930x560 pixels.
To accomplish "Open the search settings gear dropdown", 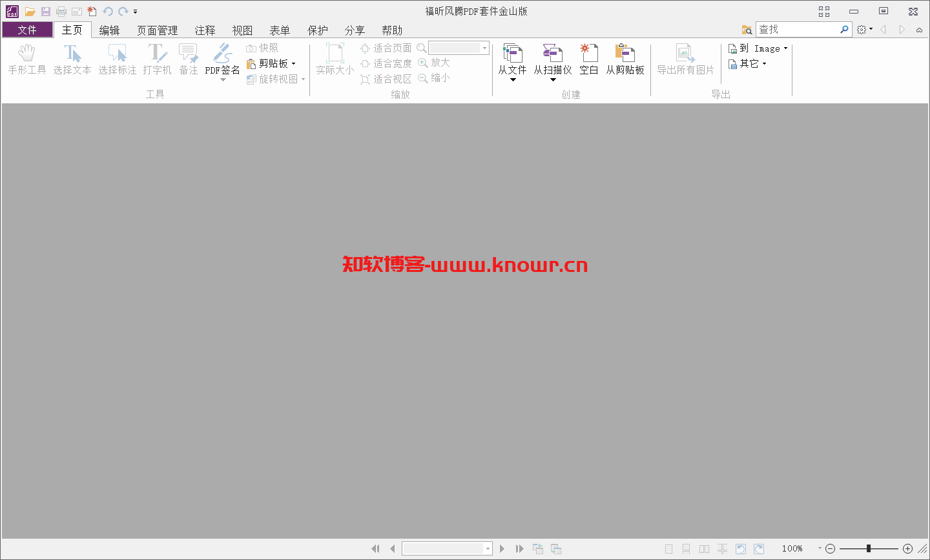I will click(x=864, y=30).
